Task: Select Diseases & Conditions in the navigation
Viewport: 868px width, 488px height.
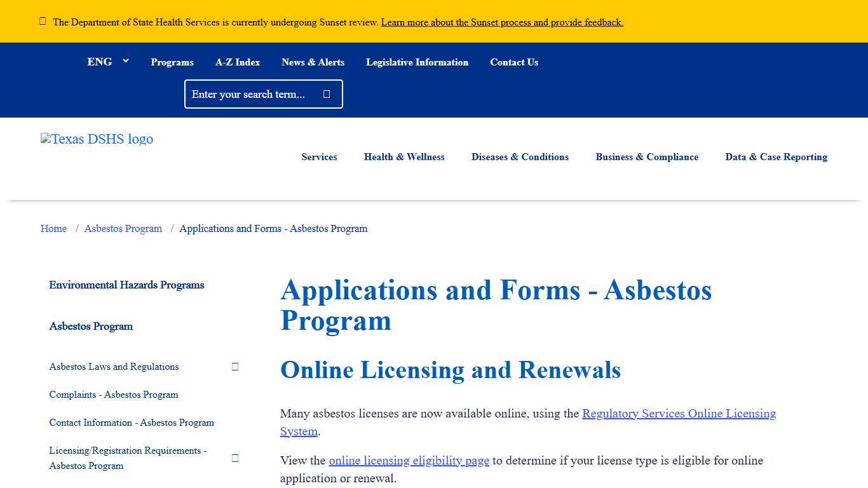Action: tap(520, 157)
